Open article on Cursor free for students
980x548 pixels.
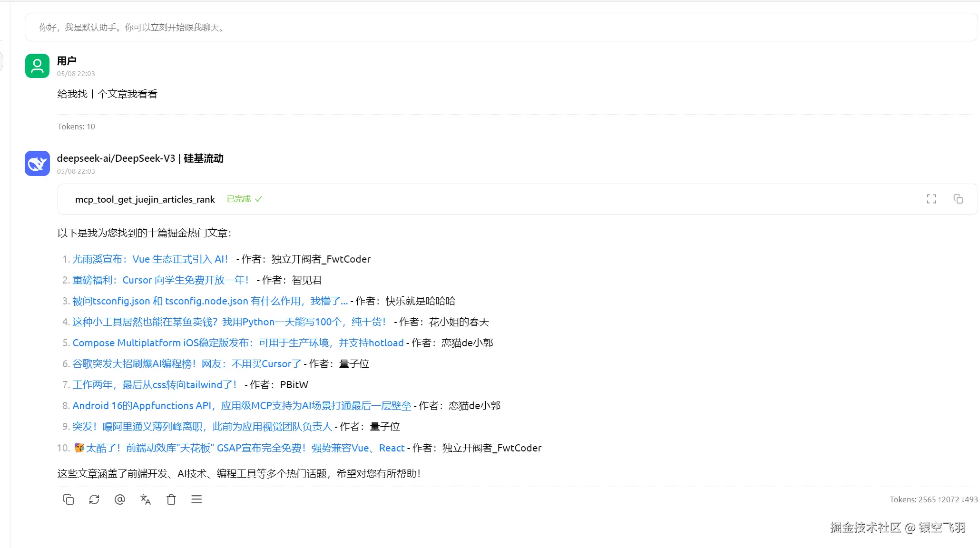tap(161, 280)
